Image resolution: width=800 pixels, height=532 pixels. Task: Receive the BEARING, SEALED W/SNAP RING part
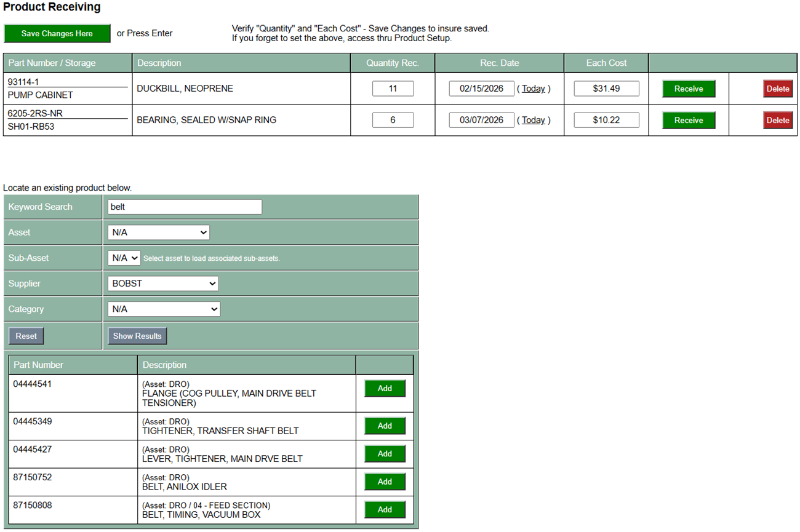(x=688, y=121)
